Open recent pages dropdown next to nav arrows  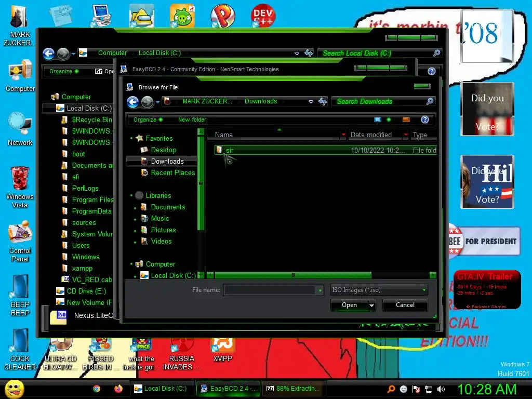pos(157,102)
